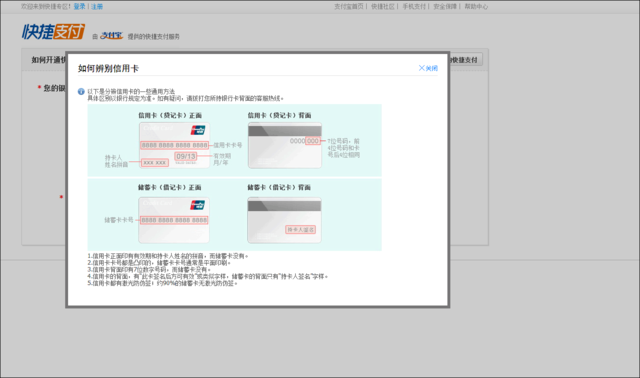Click tip line 1 about 有效期 and 姓名拼音
This screenshot has height=378, width=640.
click(168, 256)
